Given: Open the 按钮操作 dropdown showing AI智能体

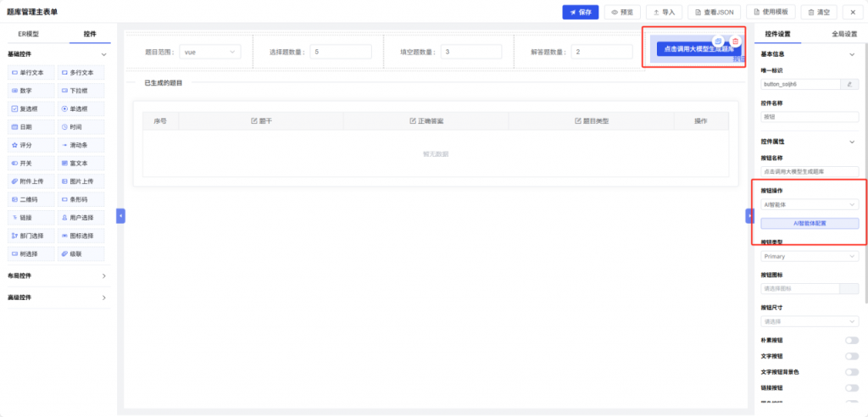Looking at the screenshot, I should click(810, 205).
